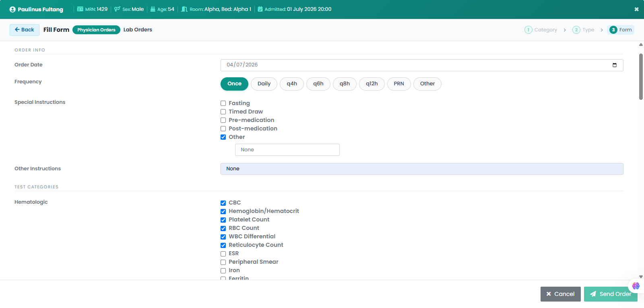
Task: Click the Physician Orders badge
Action: (x=96, y=30)
